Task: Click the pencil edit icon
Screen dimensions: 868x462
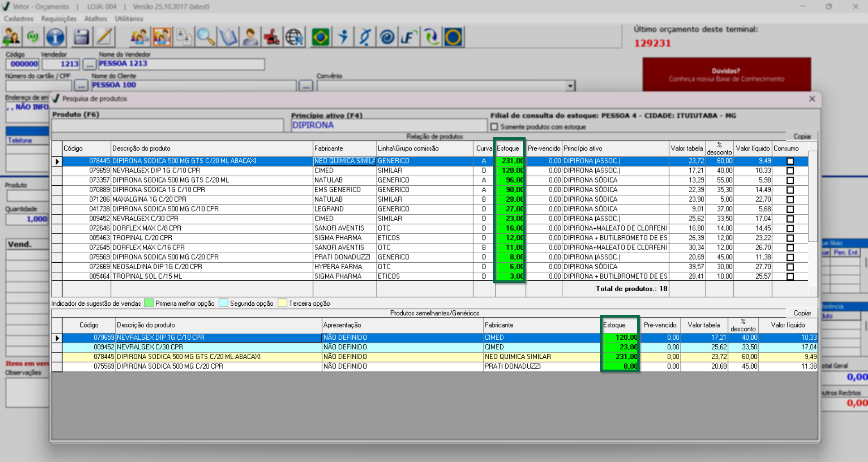Action: point(104,37)
